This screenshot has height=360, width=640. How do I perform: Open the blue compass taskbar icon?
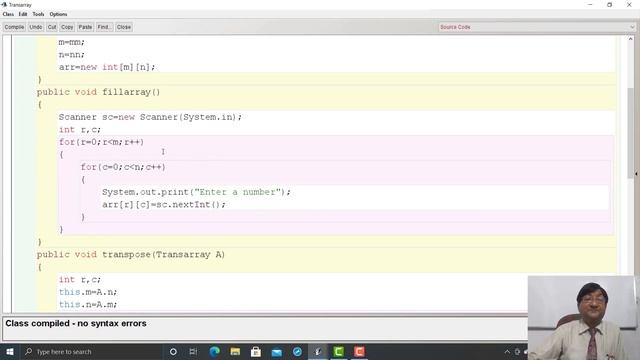point(297,351)
